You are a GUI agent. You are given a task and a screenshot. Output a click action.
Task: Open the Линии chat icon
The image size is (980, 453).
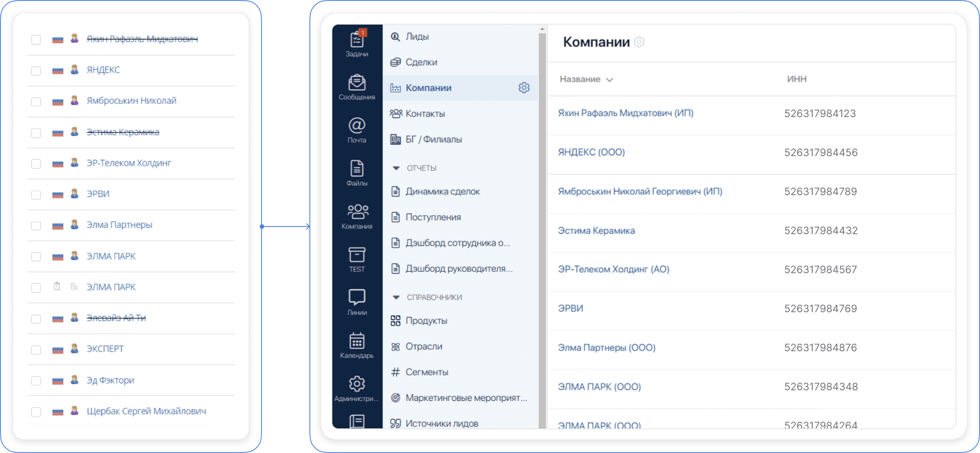click(x=357, y=297)
